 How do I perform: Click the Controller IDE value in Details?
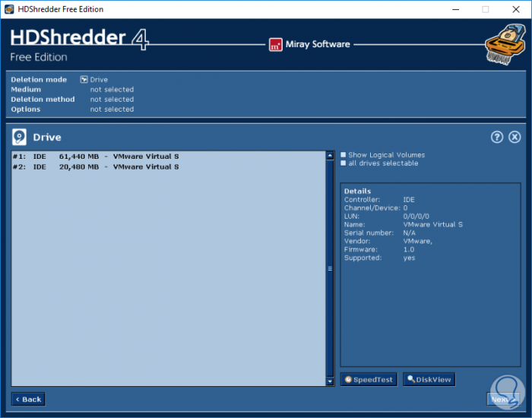(x=409, y=199)
